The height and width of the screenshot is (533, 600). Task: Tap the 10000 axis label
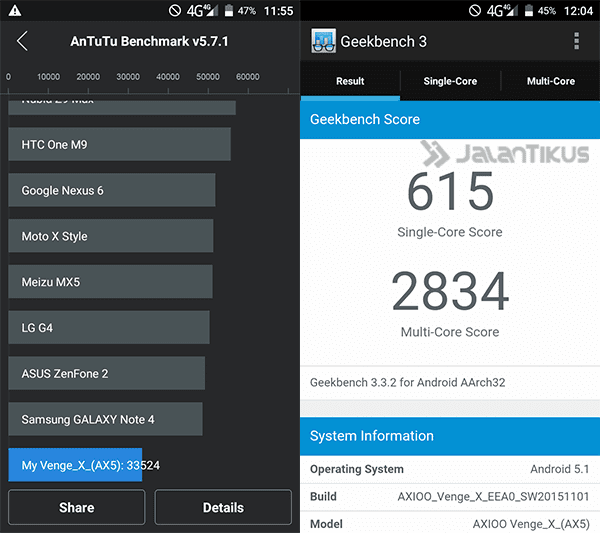48,77
